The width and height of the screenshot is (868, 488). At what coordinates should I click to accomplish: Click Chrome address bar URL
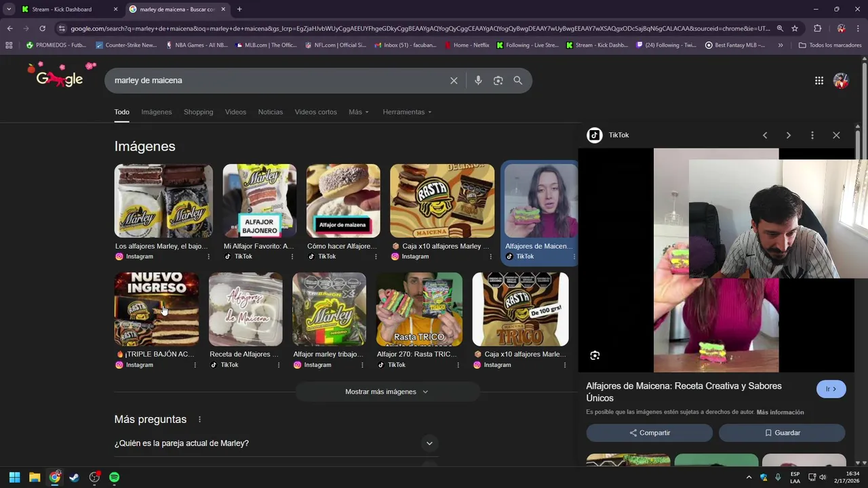(x=420, y=28)
